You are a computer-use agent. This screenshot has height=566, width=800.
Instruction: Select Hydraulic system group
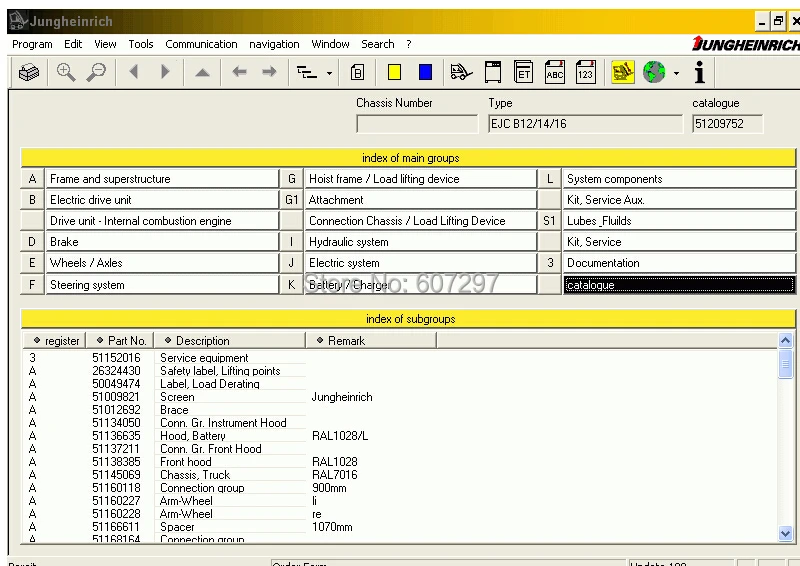pos(421,241)
